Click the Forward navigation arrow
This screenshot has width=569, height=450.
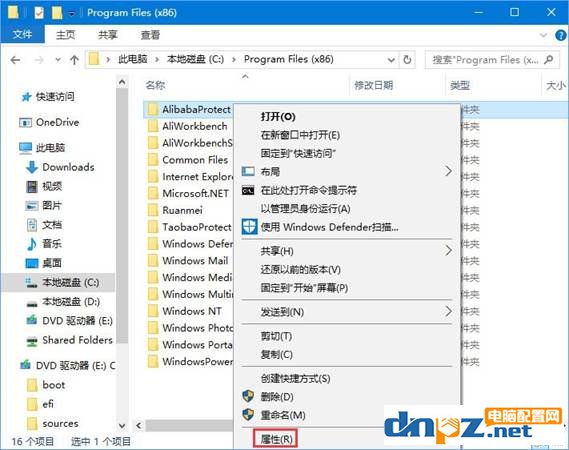[38, 60]
